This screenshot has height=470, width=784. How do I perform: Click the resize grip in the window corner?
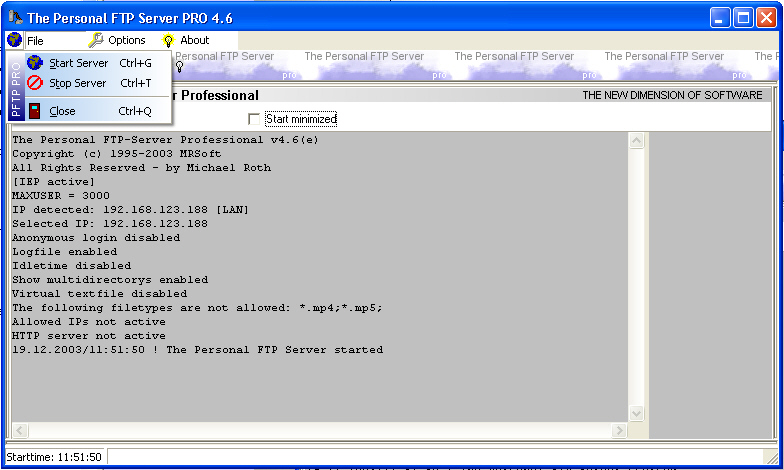(774, 459)
